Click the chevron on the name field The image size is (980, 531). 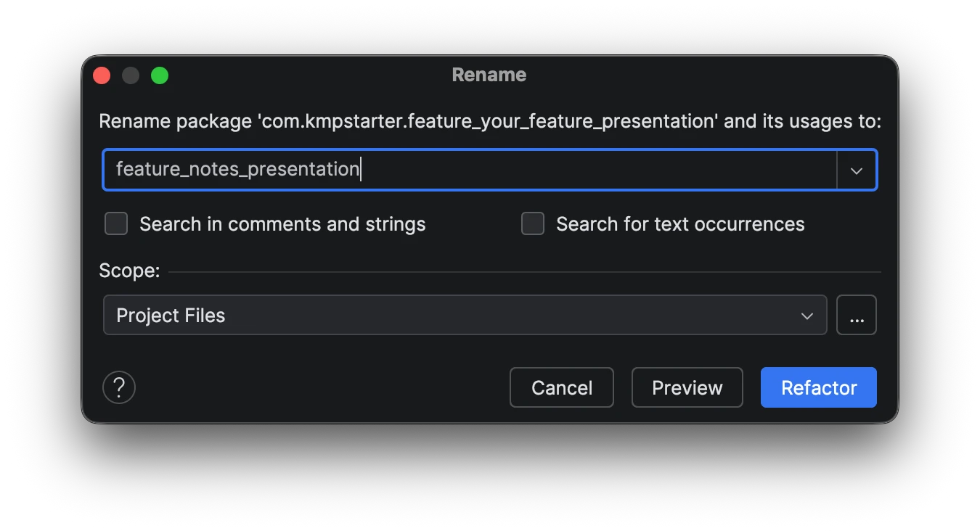[x=857, y=170]
